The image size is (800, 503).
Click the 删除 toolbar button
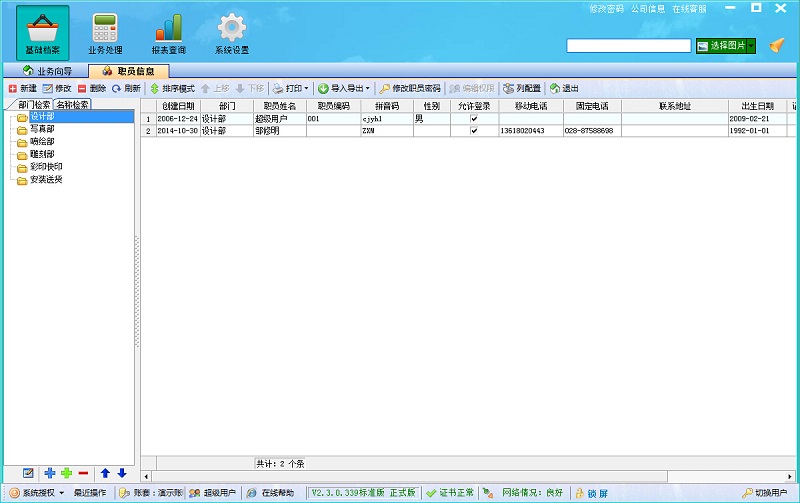[x=91, y=88]
